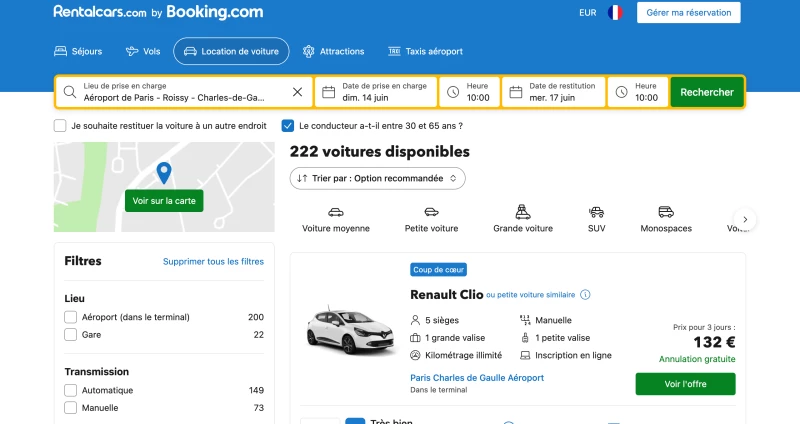Click the 132 € price
Viewport: 800px width, 424px height.
pyautogui.click(x=714, y=342)
